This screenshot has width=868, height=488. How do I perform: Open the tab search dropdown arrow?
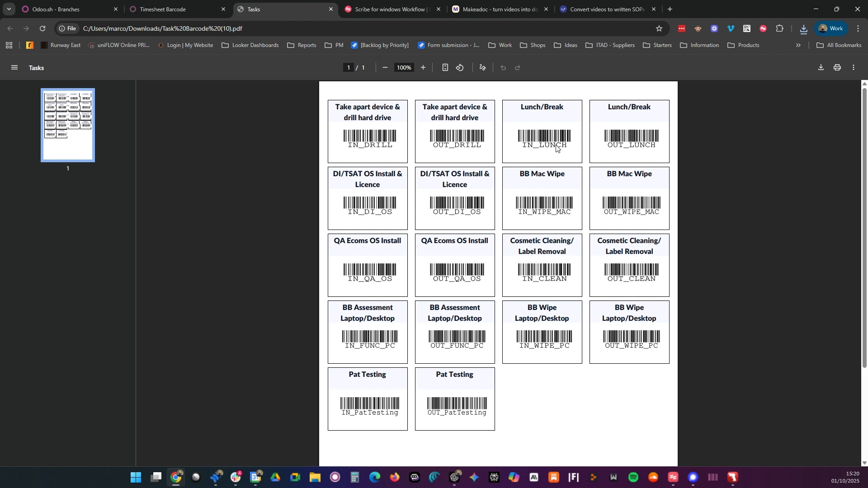(9, 9)
